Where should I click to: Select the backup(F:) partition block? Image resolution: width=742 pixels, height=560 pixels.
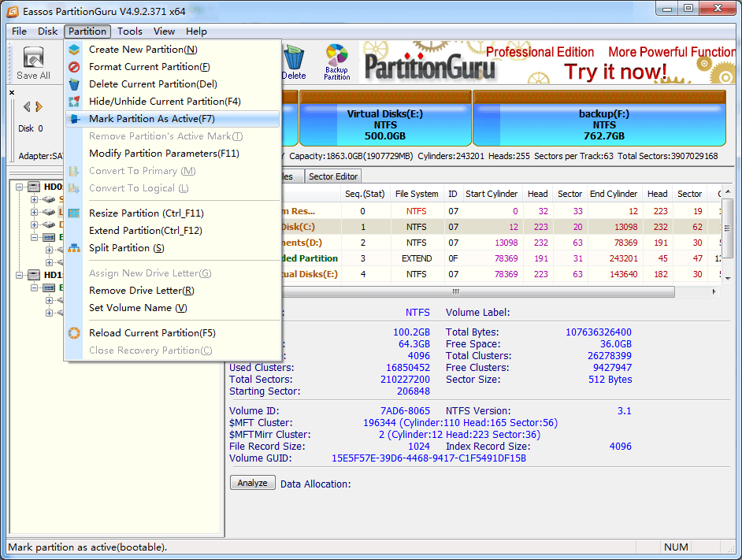pos(599,118)
